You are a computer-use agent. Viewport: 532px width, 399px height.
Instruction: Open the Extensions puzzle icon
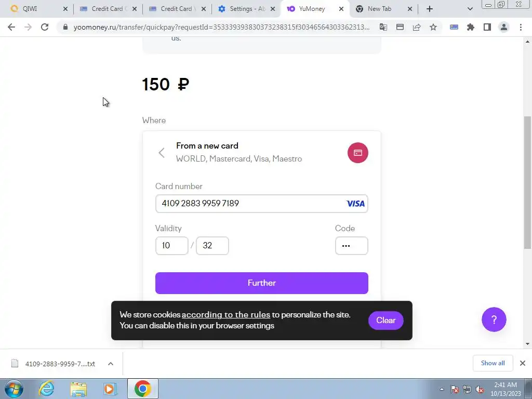point(471,27)
